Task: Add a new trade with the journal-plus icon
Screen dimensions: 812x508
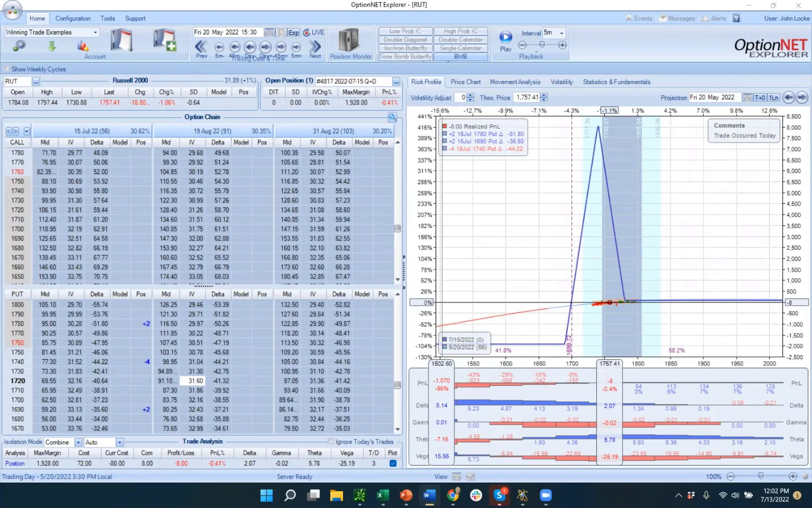Action: [x=165, y=40]
